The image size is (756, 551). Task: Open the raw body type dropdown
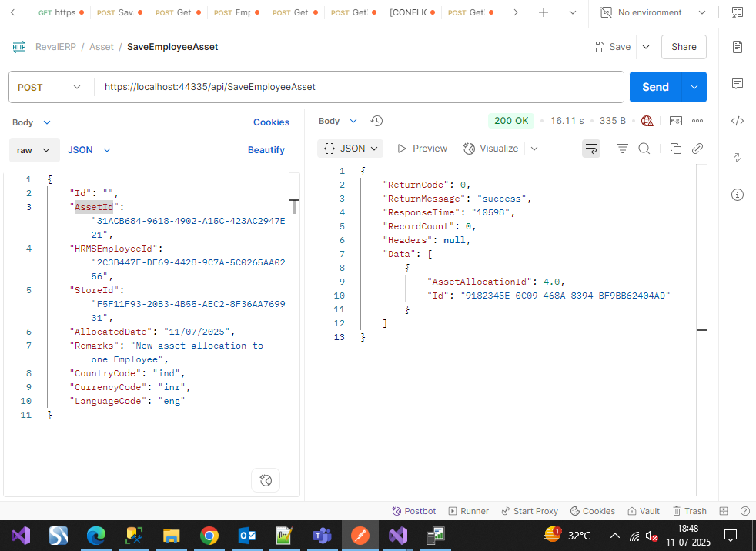coord(34,150)
